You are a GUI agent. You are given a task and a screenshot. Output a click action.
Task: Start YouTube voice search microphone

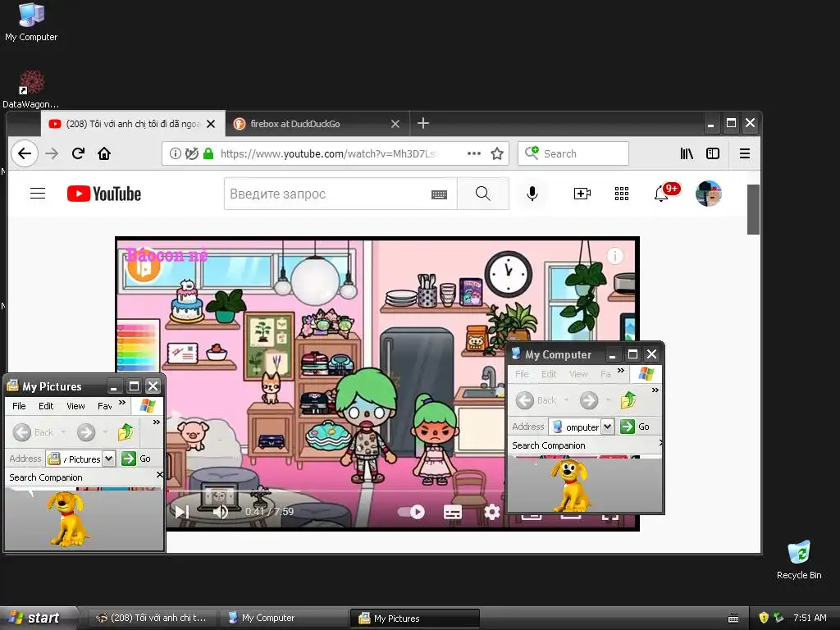click(x=532, y=194)
